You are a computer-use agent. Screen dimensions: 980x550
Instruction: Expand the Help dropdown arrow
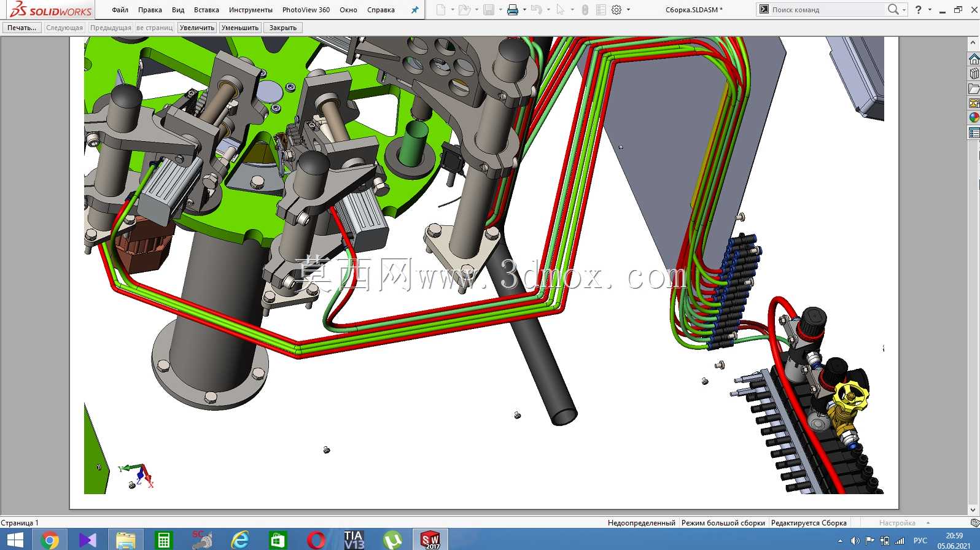(x=930, y=10)
